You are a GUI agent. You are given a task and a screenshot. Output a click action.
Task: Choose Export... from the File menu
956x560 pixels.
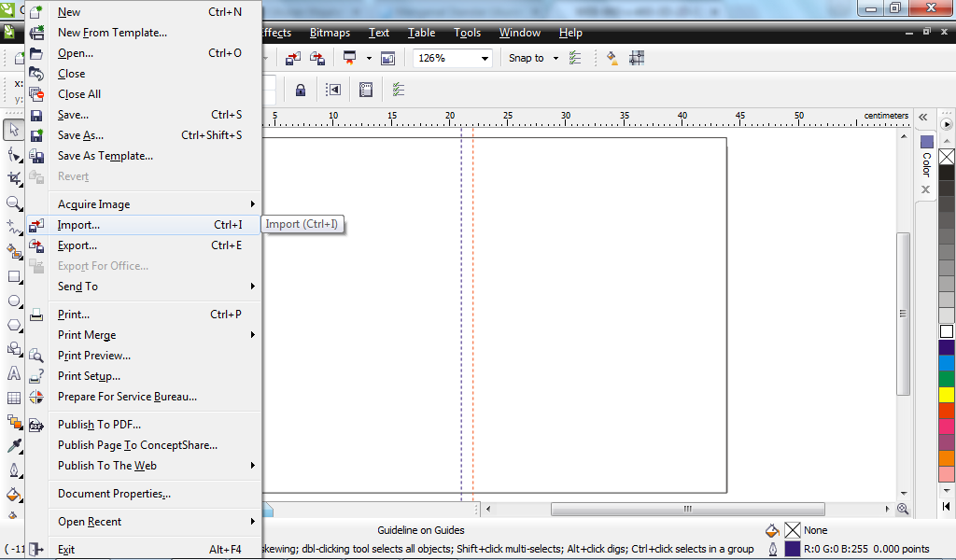(144, 245)
